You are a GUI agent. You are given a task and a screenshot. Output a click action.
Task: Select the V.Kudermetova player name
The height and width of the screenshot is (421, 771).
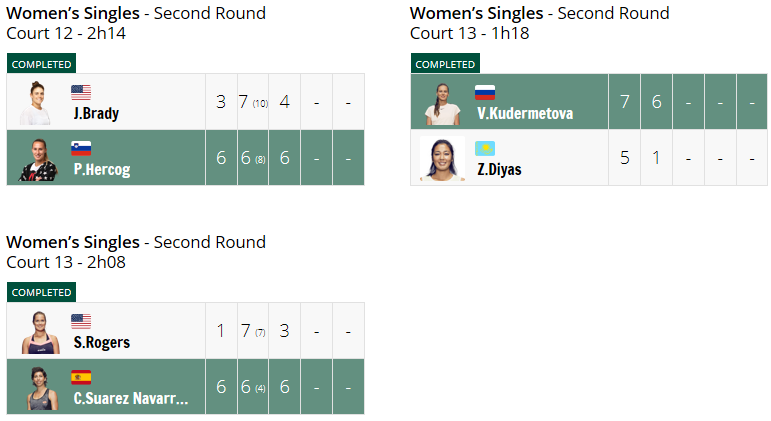[x=525, y=114]
